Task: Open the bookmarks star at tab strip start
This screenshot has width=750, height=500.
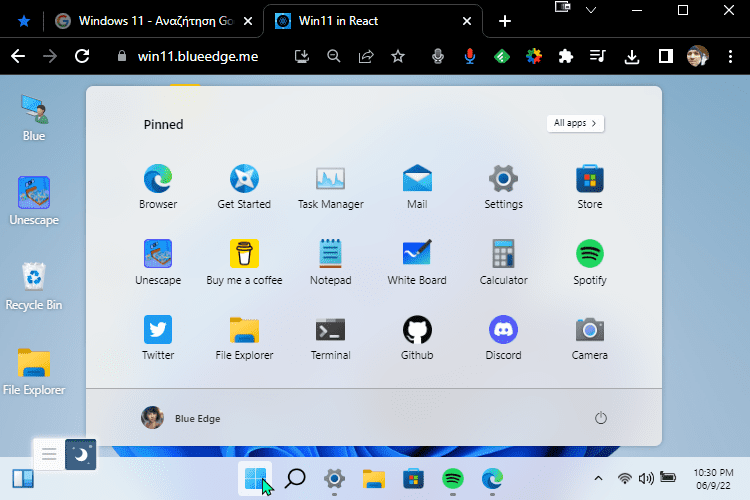Action: coord(24,21)
